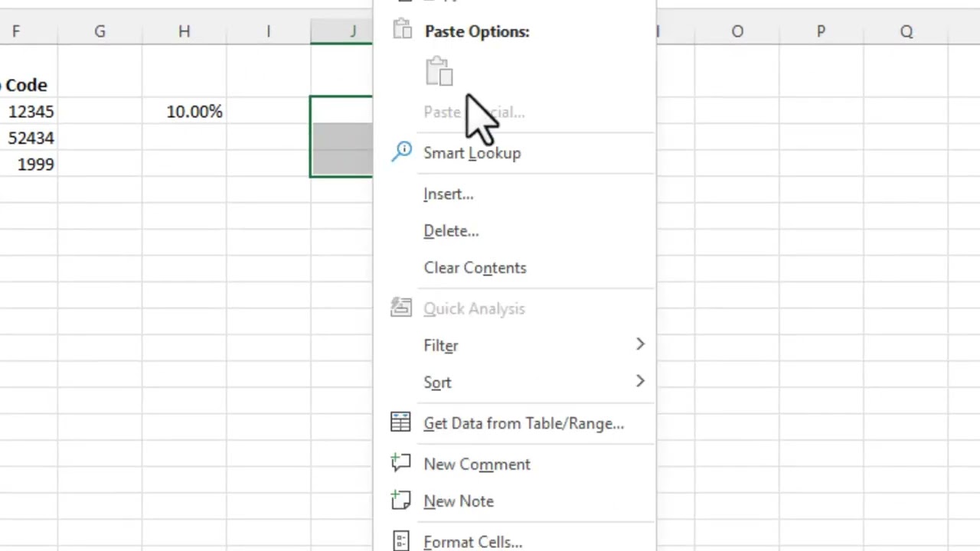The width and height of the screenshot is (980, 551).
Task: Click the Get Data table icon
Action: [x=400, y=422]
